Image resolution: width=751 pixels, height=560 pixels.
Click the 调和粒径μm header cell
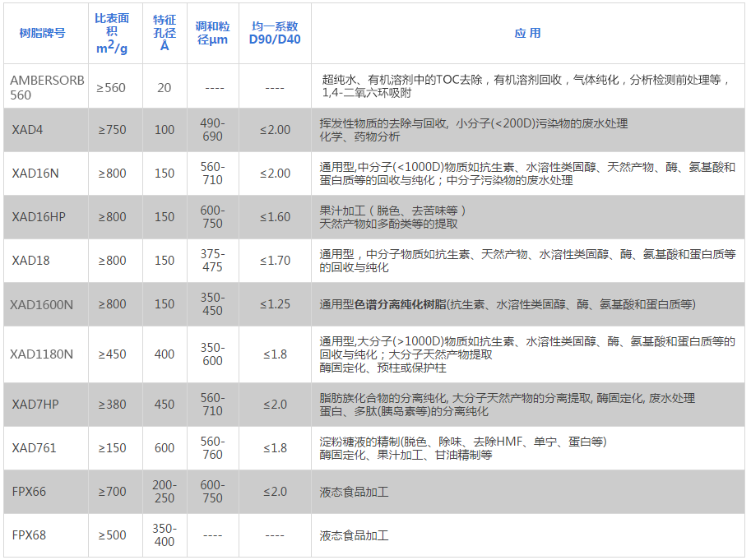coord(212,33)
